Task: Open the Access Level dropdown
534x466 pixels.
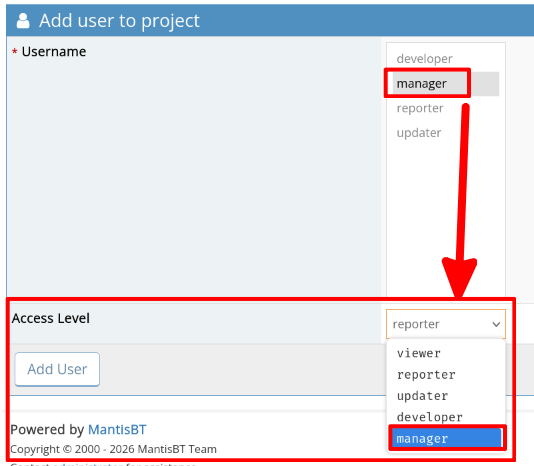Action: click(x=446, y=324)
